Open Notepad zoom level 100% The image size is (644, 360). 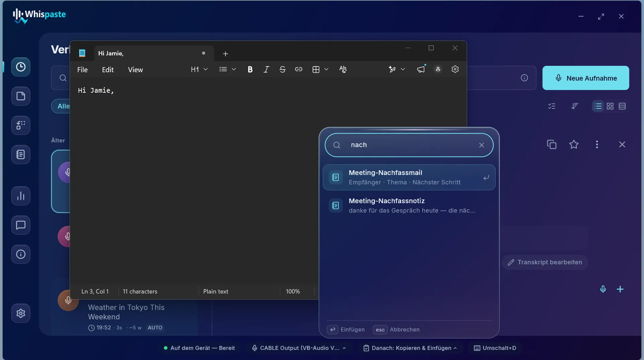pos(293,291)
